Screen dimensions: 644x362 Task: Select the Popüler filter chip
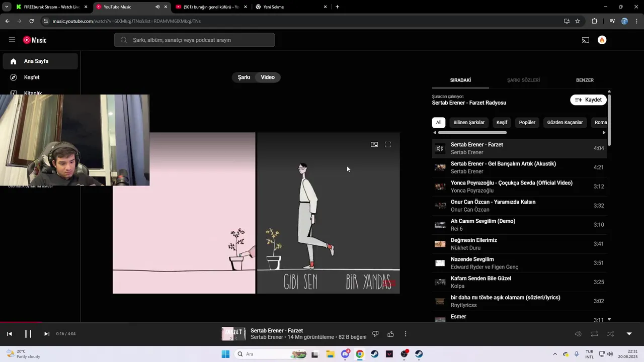(x=527, y=122)
